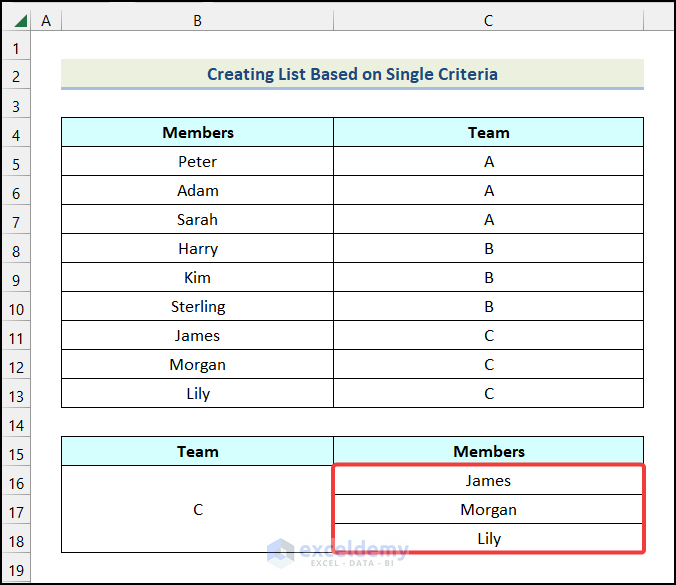Click the Members header cell in row 4

click(198, 132)
